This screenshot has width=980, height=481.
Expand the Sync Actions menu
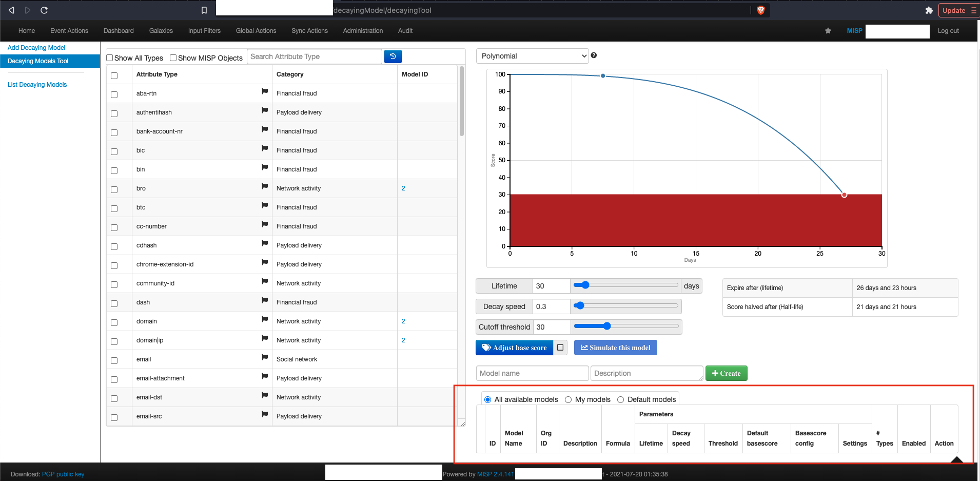click(x=309, y=31)
